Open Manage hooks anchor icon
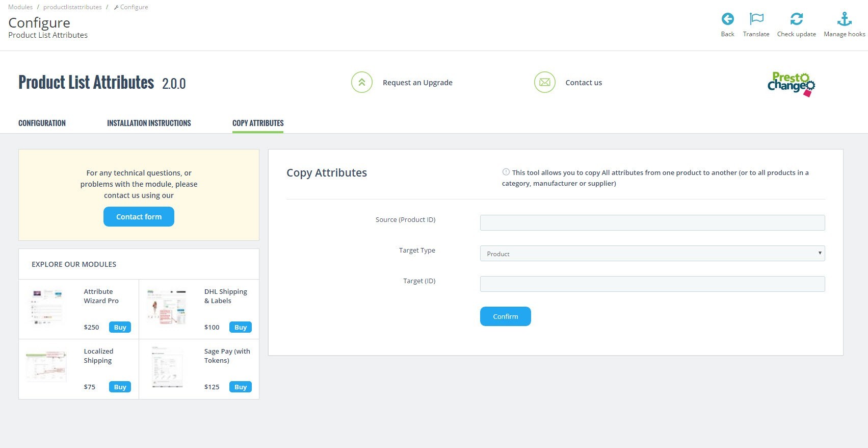The image size is (868, 448). click(x=845, y=19)
